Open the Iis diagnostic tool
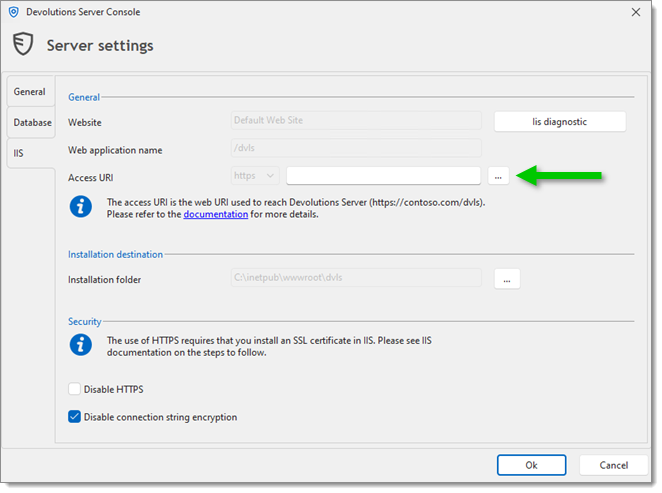Viewport: 662px width, 493px height. [x=560, y=122]
